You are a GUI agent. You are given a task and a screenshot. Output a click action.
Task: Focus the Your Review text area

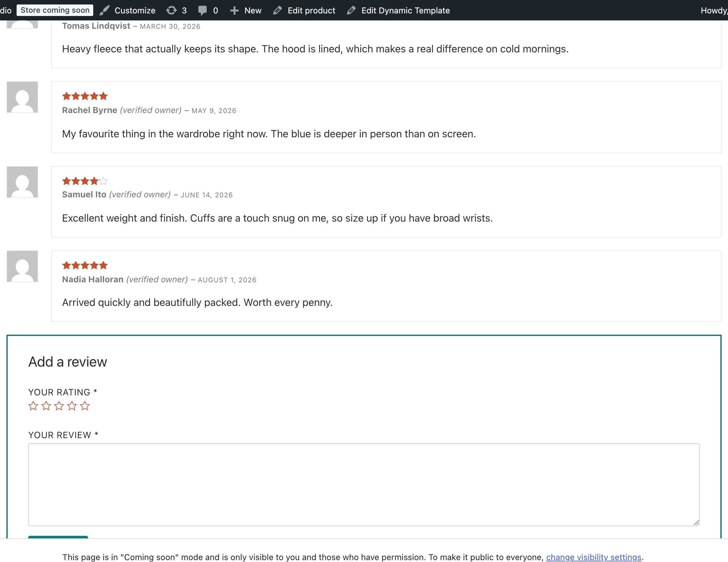[364, 484]
